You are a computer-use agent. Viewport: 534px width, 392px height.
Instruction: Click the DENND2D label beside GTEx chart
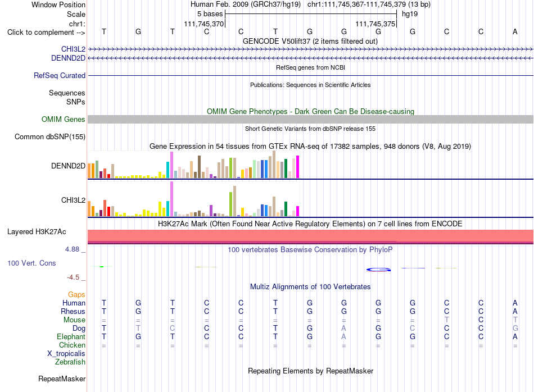click(x=68, y=166)
